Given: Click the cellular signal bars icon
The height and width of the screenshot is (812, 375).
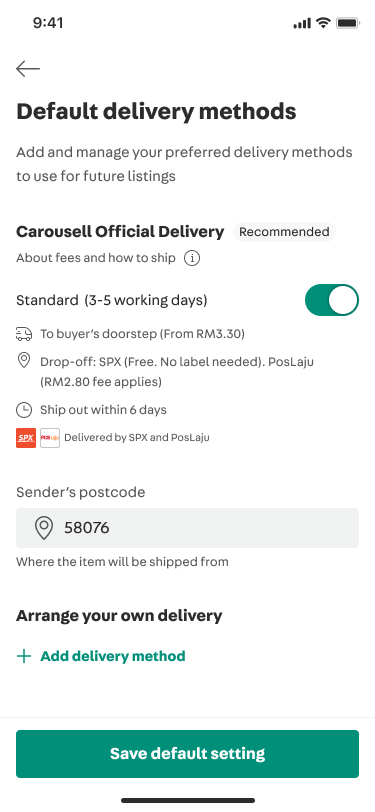Looking at the screenshot, I should [302, 23].
